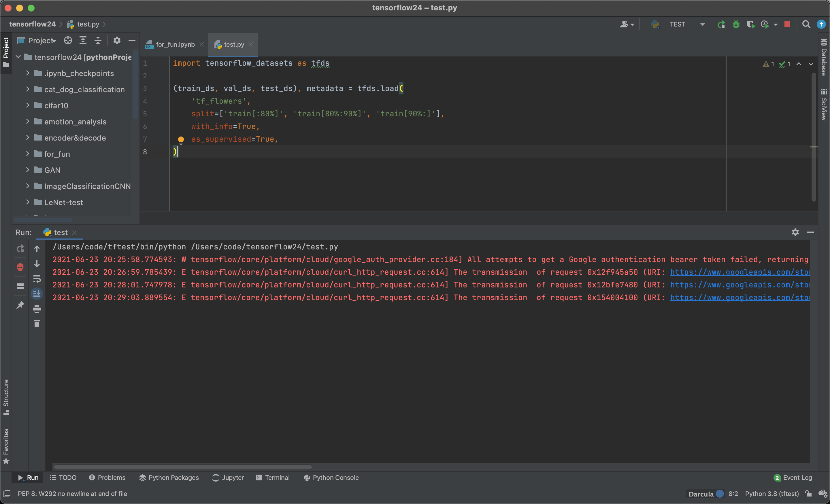Screen dimensions: 830x504
Task: Expand the LeNet-test folder
Action: 28,202
